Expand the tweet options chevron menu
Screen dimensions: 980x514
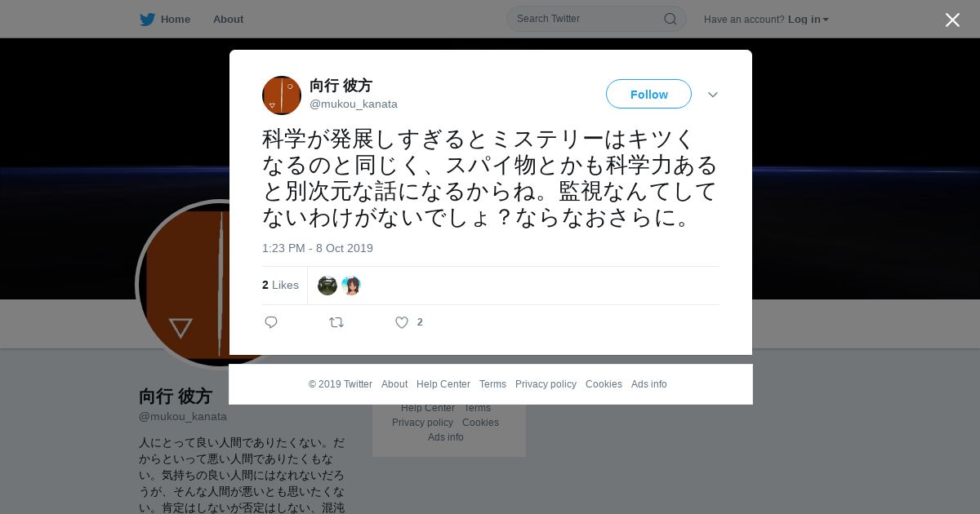tap(713, 95)
